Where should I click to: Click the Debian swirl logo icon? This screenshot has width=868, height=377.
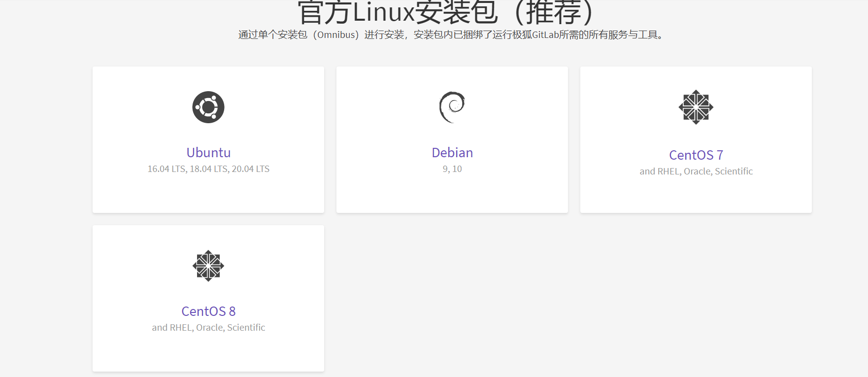452,107
